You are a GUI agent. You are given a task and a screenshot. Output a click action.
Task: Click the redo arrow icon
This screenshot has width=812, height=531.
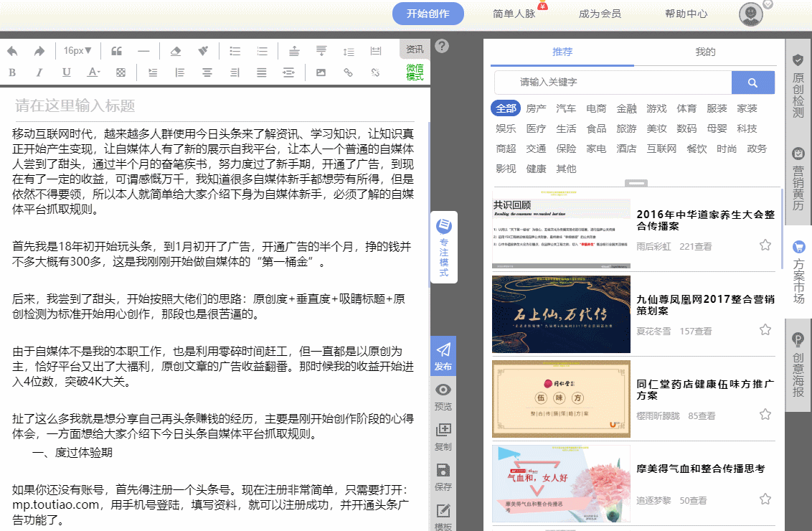[39, 51]
